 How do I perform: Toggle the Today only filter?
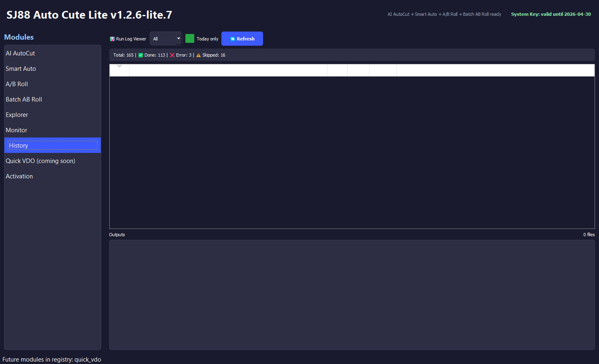(207, 38)
